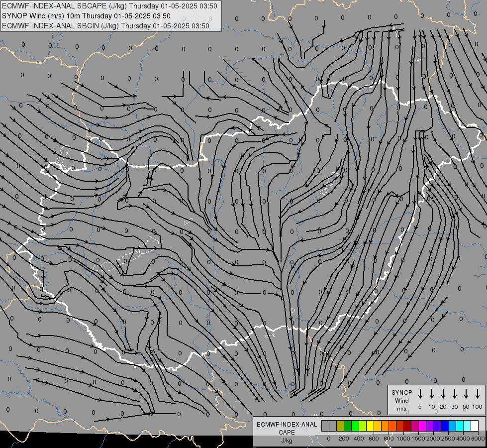This screenshot has height=448, width=487.
Task: Click the 400 tick label on CAPE scale
Action: (x=359, y=439)
